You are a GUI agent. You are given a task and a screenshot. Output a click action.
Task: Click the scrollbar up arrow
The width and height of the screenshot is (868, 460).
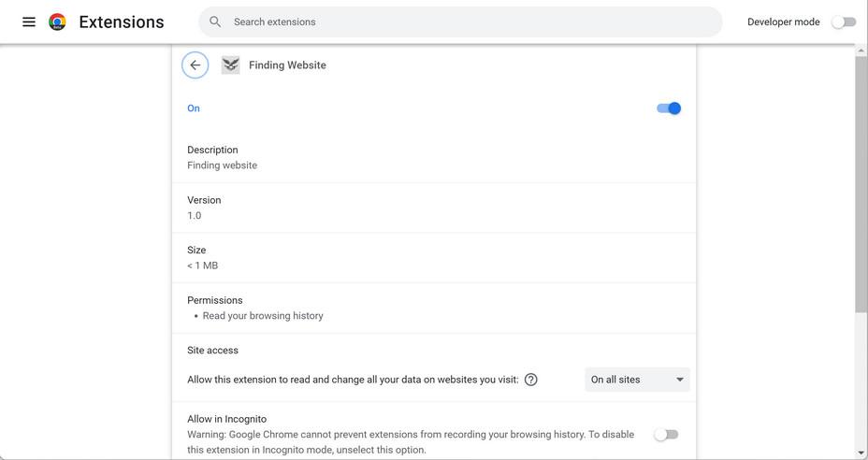861,50
